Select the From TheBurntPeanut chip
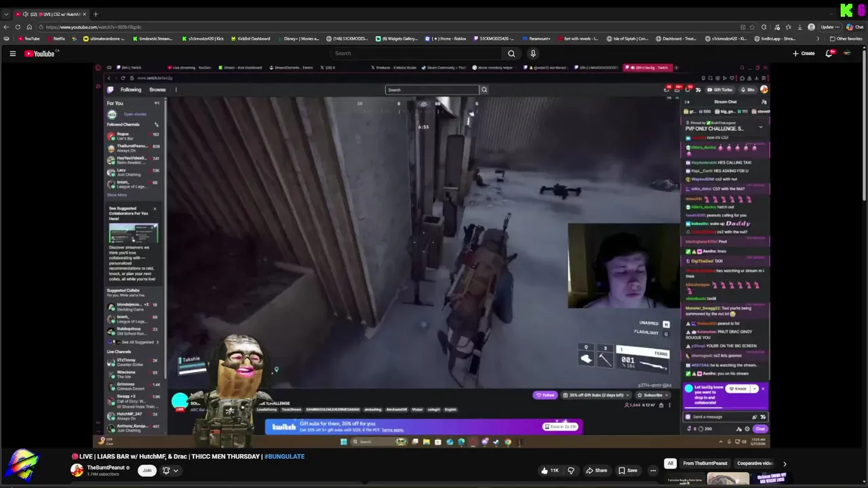Viewport: 868px width, 488px height. [x=705, y=464]
